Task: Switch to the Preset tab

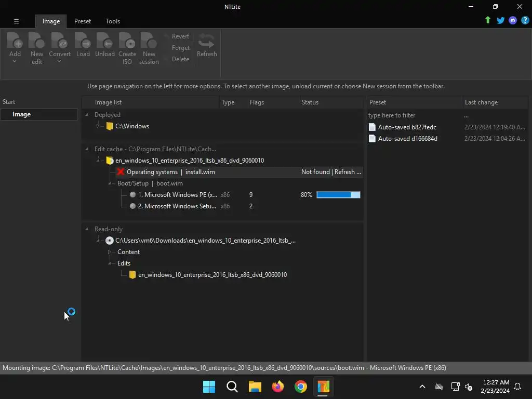Action: (x=83, y=21)
